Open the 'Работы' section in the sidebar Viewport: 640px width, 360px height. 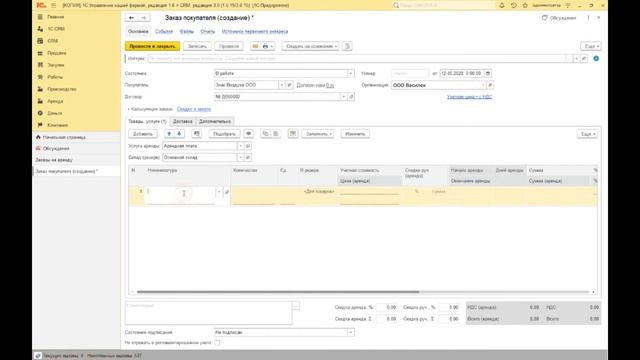(x=55, y=77)
